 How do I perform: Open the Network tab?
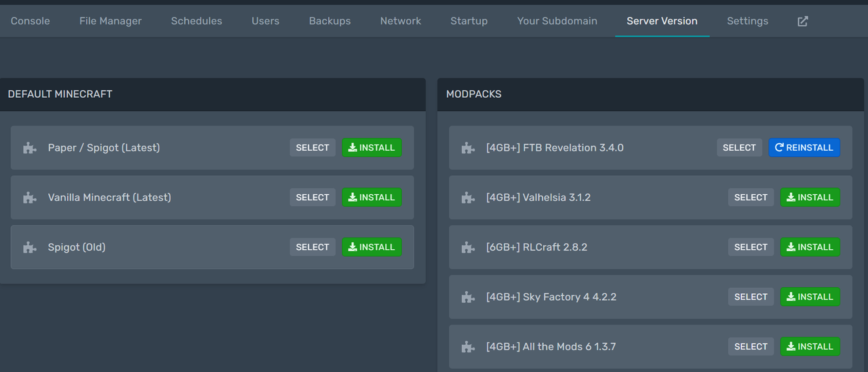(401, 21)
